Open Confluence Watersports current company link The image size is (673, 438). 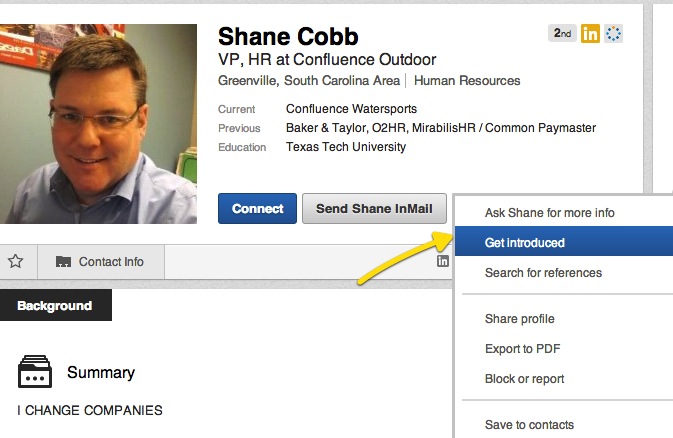pos(352,109)
